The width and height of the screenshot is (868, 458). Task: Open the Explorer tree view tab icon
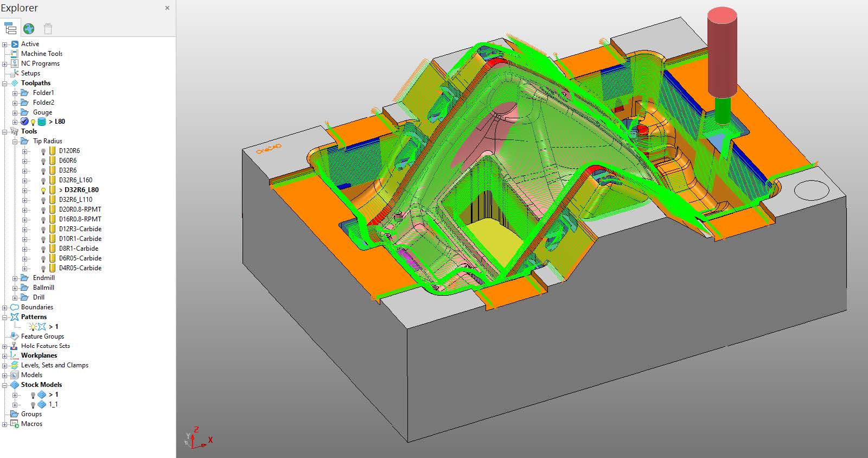coord(10,28)
